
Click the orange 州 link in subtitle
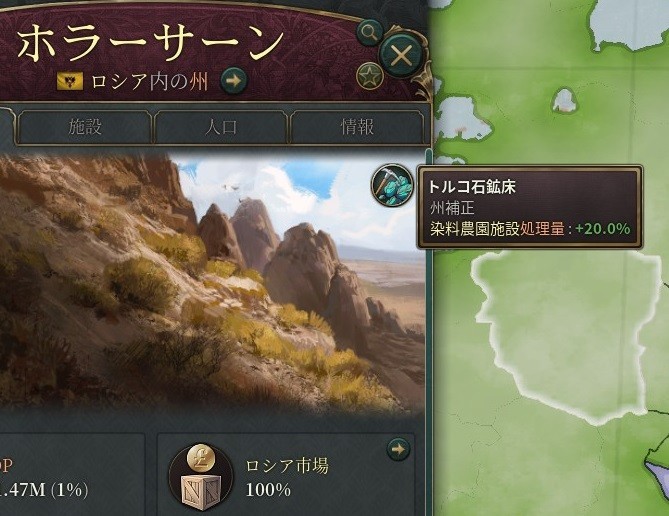(199, 81)
